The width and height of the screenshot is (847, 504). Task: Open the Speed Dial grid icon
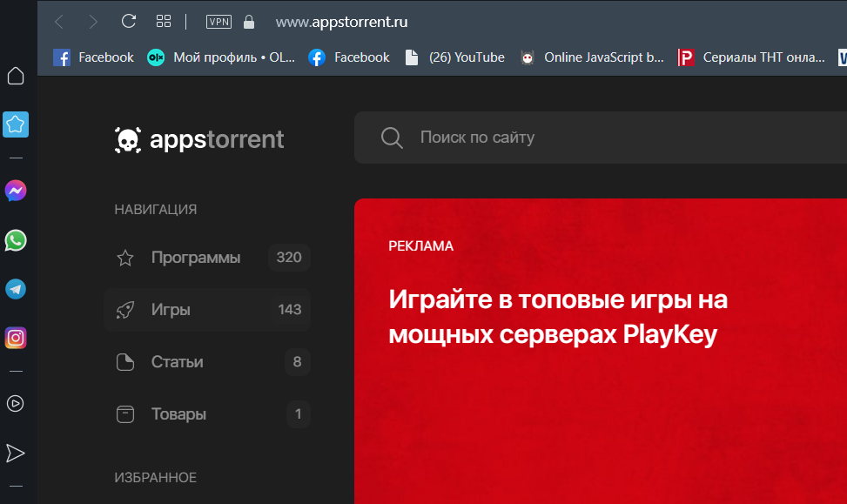click(163, 21)
